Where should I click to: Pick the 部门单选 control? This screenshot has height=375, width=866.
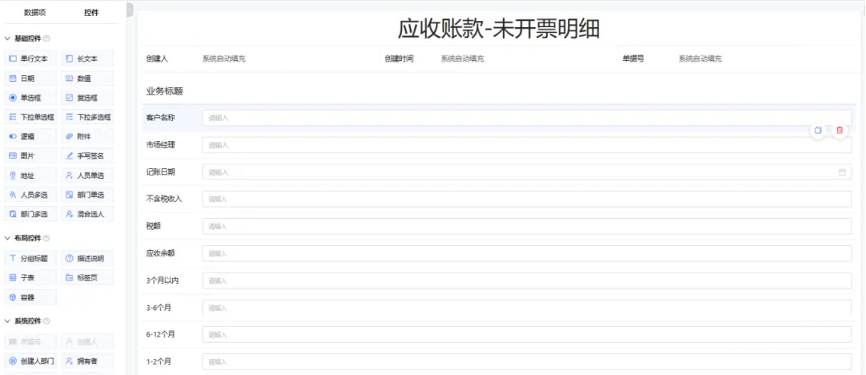tap(87, 194)
